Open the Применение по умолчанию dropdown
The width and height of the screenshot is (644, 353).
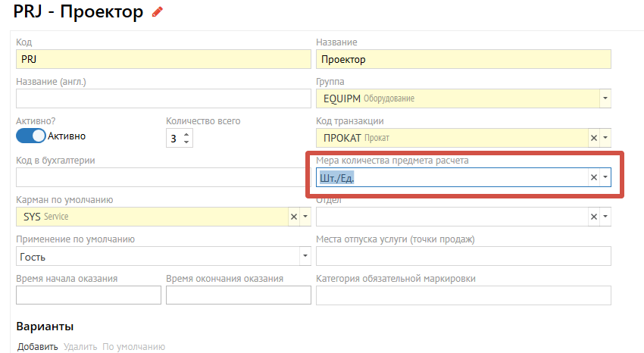305,257
